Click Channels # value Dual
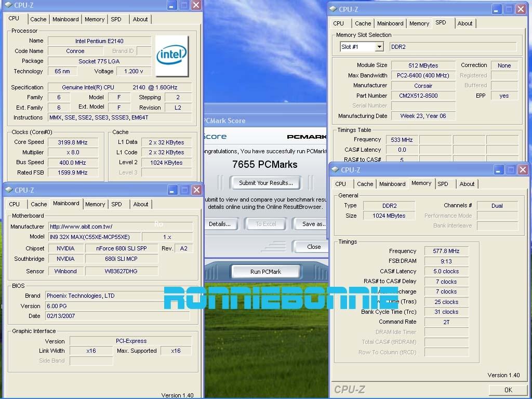Viewport: 532px width, 399px height. [497, 206]
